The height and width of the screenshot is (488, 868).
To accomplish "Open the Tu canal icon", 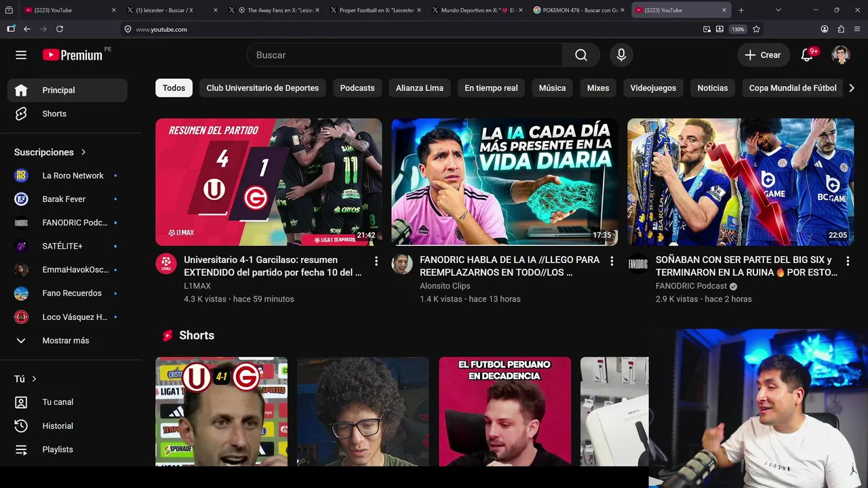I will pos(21,402).
